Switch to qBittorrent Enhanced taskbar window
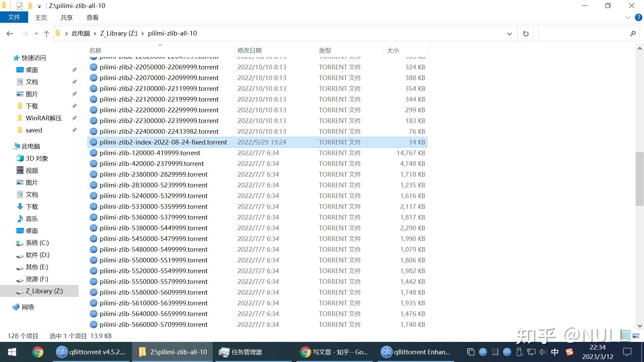The height and width of the screenshot is (362, 644). (416, 352)
